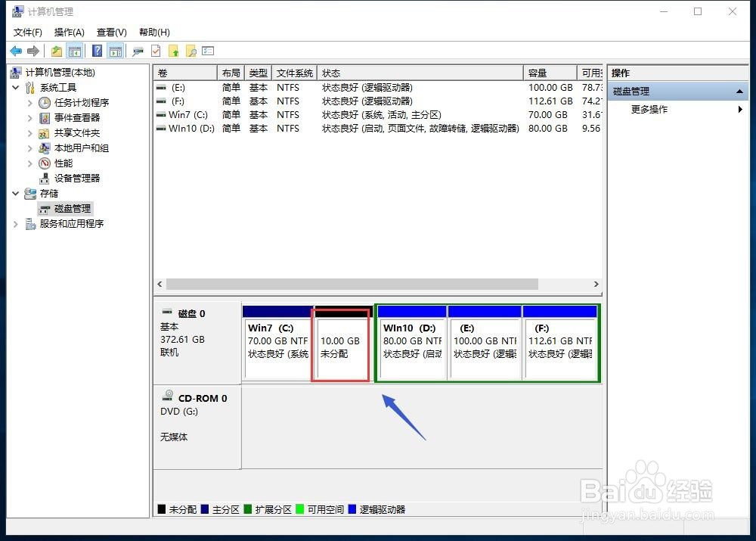The image size is (756, 541).
Task: Collapse the 存储 tree branch
Action: click(x=16, y=193)
